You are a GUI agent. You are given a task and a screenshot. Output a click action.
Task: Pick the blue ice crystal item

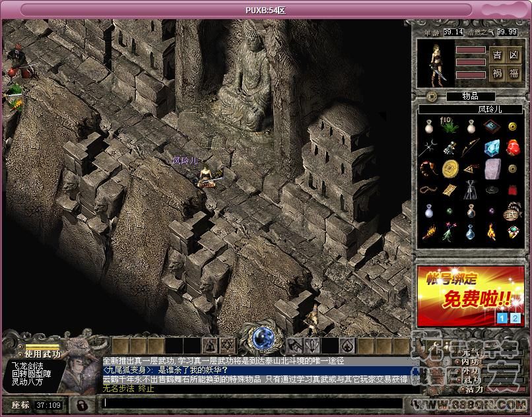click(x=492, y=148)
